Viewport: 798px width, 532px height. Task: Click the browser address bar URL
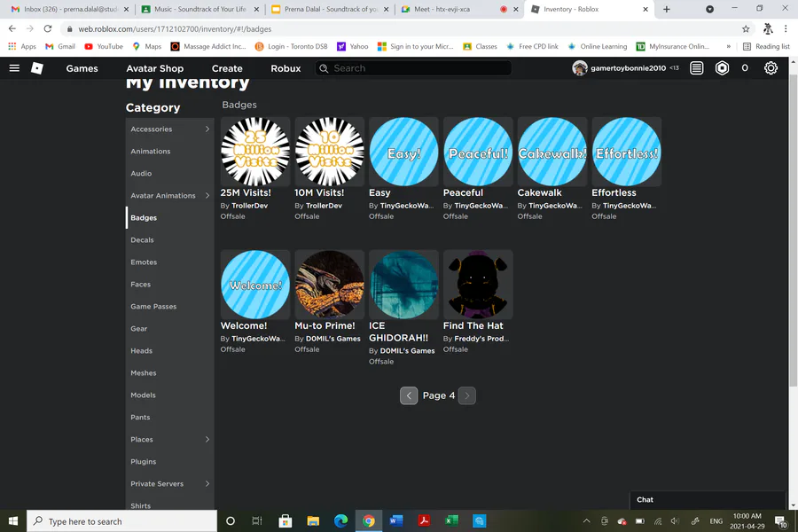[x=175, y=29]
